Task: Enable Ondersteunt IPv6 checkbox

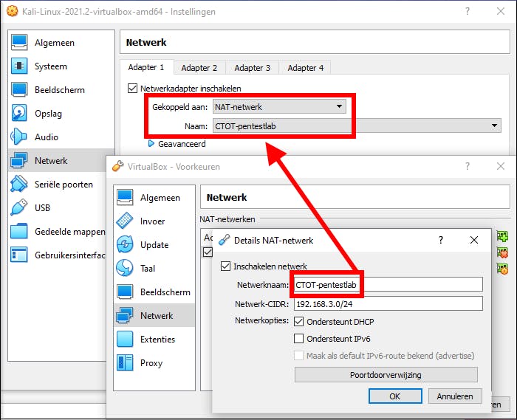Action: 298,338
